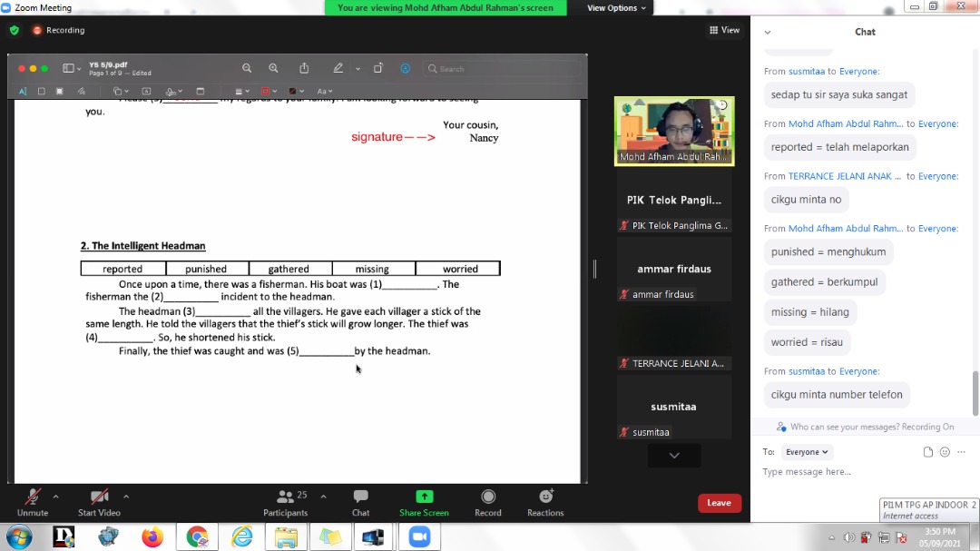
Task: Select the ammar firdaus participant tile
Action: [x=674, y=271]
